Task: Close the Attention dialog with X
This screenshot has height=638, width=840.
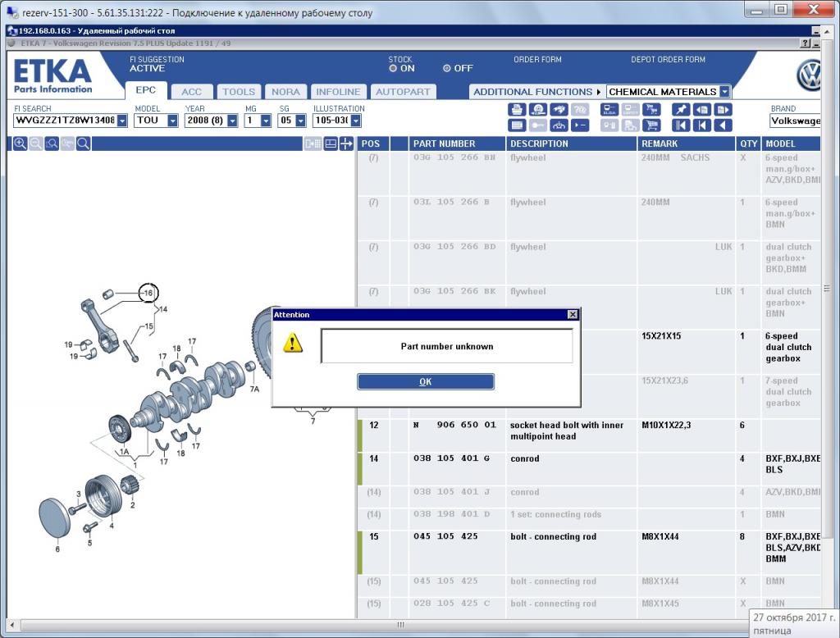Action: pyautogui.click(x=573, y=314)
